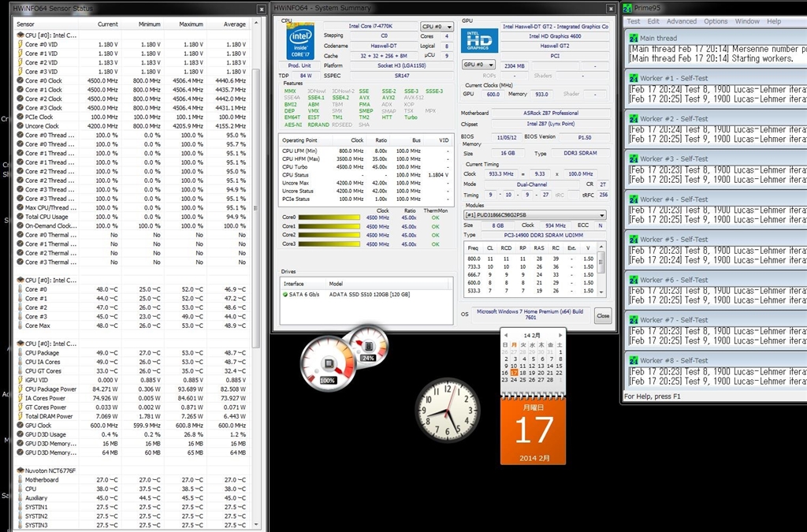Screen dimensions: 807x532
Task: Click the Worker #2 Self-Test window icon
Action: pos(634,118)
